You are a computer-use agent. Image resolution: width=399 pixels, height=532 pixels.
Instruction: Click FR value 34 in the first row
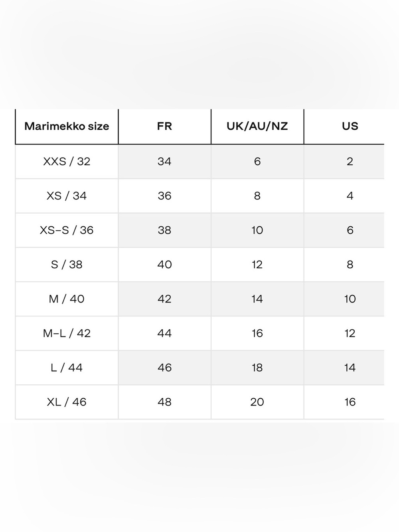164,161
